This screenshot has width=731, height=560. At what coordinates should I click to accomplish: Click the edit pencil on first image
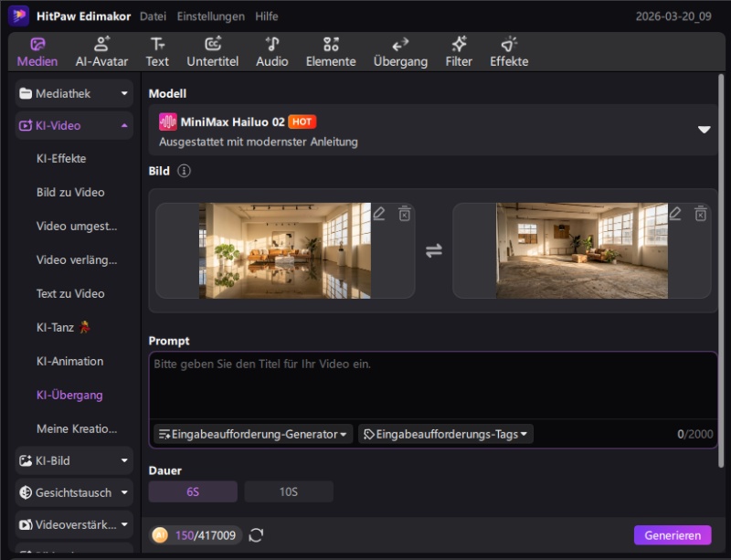coord(379,214)
